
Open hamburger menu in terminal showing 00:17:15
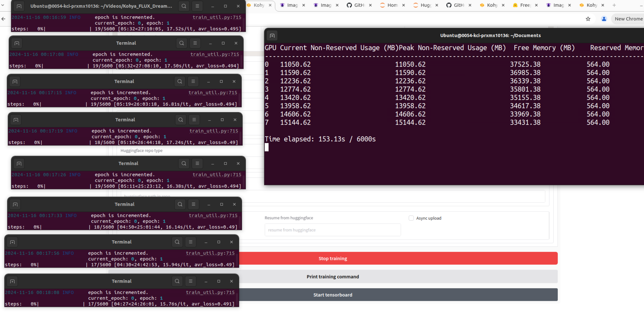(x=193, y=81)
